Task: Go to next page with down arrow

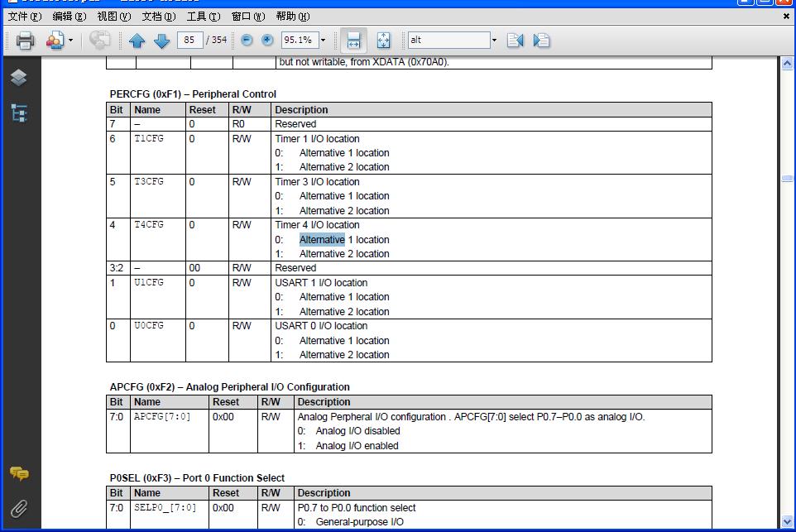Action: [x=161, y=40]
